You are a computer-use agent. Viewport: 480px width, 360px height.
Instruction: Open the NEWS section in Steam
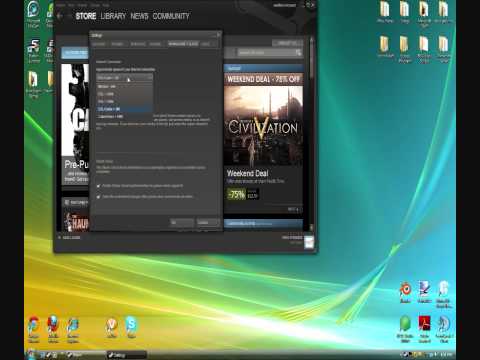coord(139,16)
